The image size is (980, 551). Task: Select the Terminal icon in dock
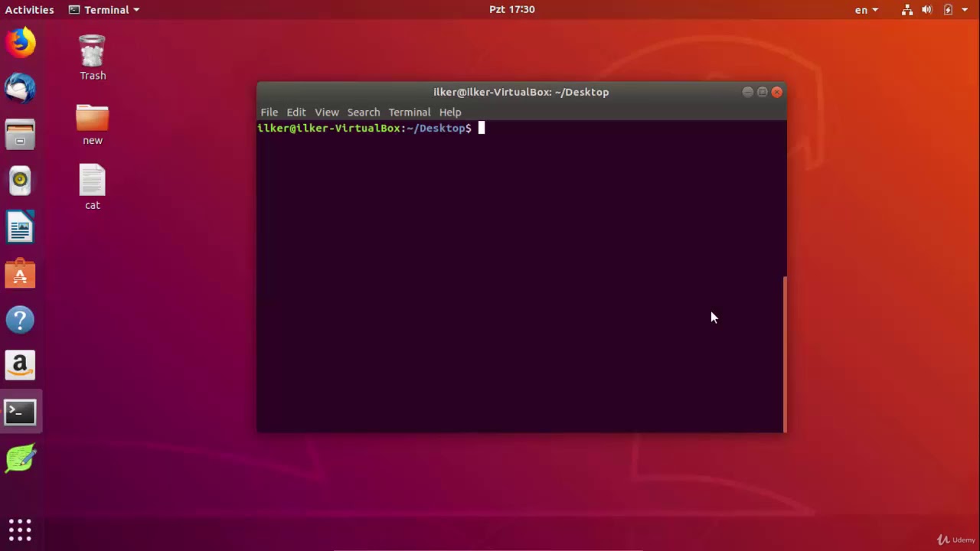[21, 412]
